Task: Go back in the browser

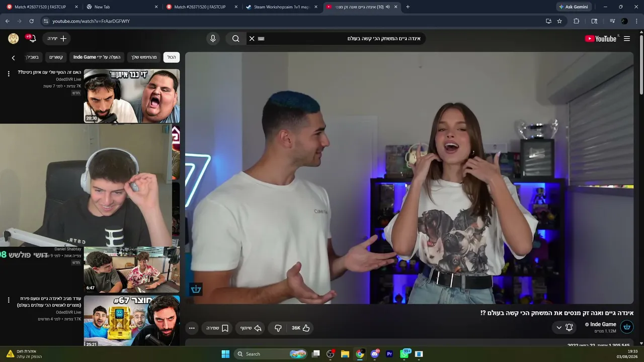Action: pos(7,21)
